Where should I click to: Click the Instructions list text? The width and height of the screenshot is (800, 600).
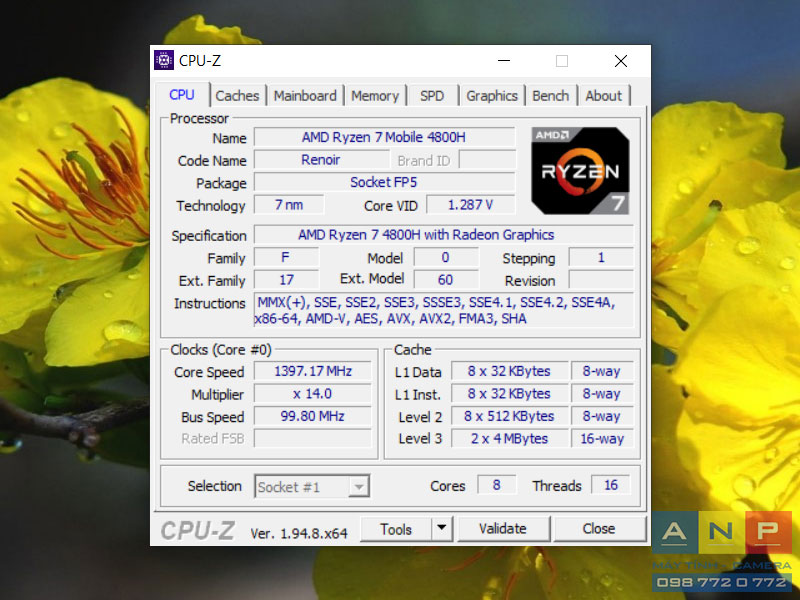[x=443, y=310]
